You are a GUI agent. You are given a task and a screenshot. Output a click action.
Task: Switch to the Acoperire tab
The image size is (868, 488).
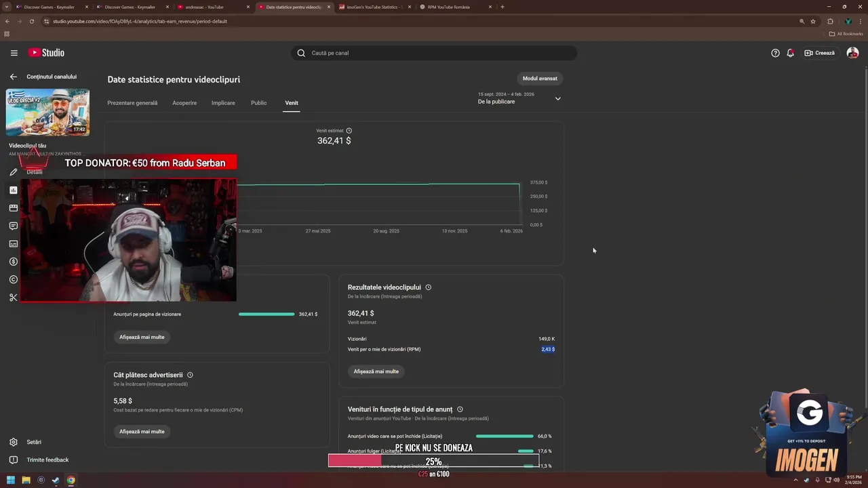184,103
